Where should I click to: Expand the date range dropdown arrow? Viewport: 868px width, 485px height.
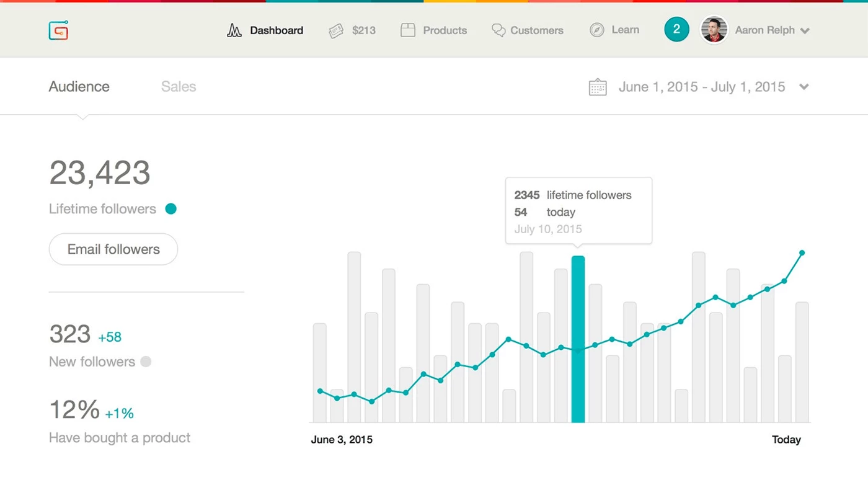[x=804, y=87]
